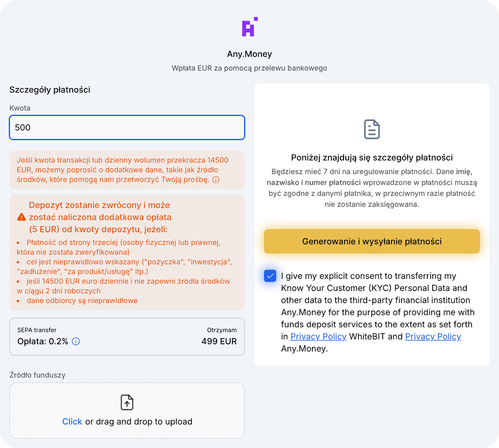This screenshot has width=499, height=448.
Task: Click the Szczegóły płatności heading
Action: 50,90
